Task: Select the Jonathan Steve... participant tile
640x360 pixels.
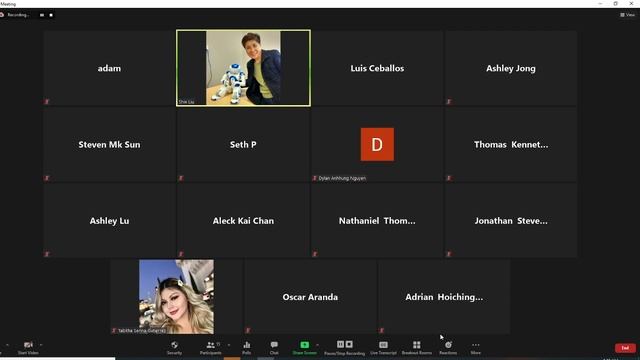Action: 511,221
